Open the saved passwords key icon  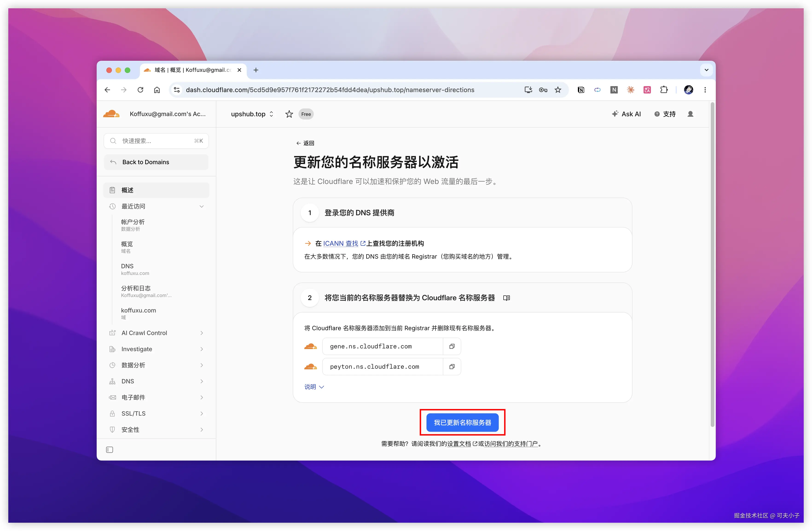pyautogui.click(x=543, y=90)
